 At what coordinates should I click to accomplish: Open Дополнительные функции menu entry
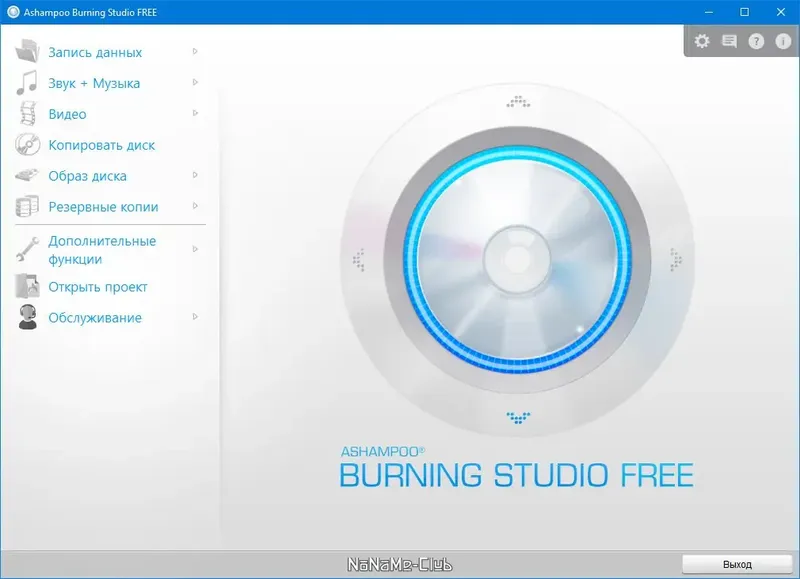click(102, 250)
